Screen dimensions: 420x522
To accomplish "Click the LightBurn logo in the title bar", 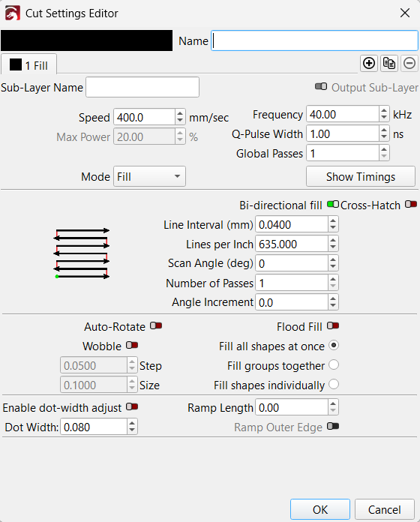I will pyautogui.click(x=13, y=13).
